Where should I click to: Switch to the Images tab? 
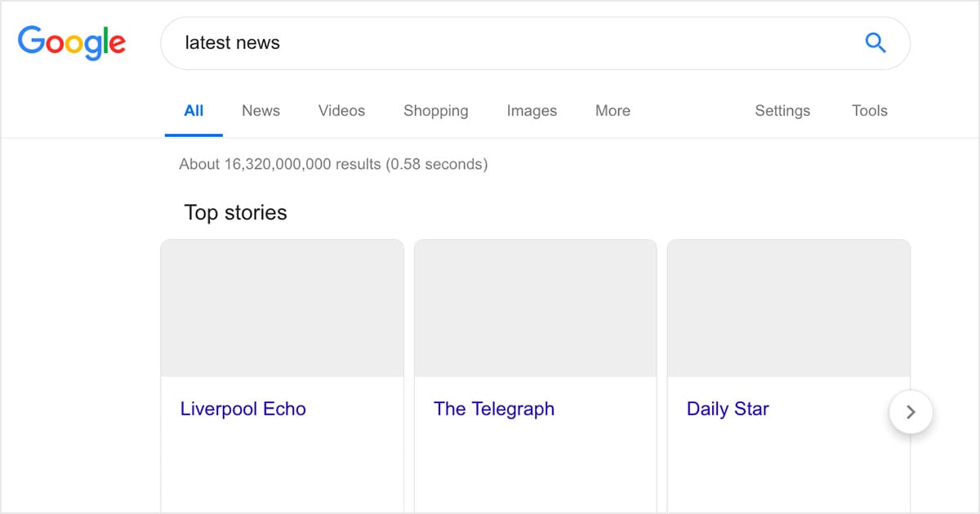tap(532, 111)
